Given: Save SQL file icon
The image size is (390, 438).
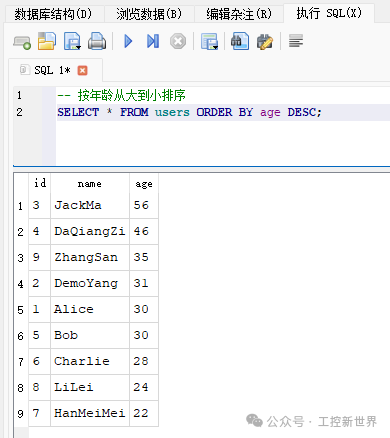Looking at the screenshot, I should [x=72, y=41].
